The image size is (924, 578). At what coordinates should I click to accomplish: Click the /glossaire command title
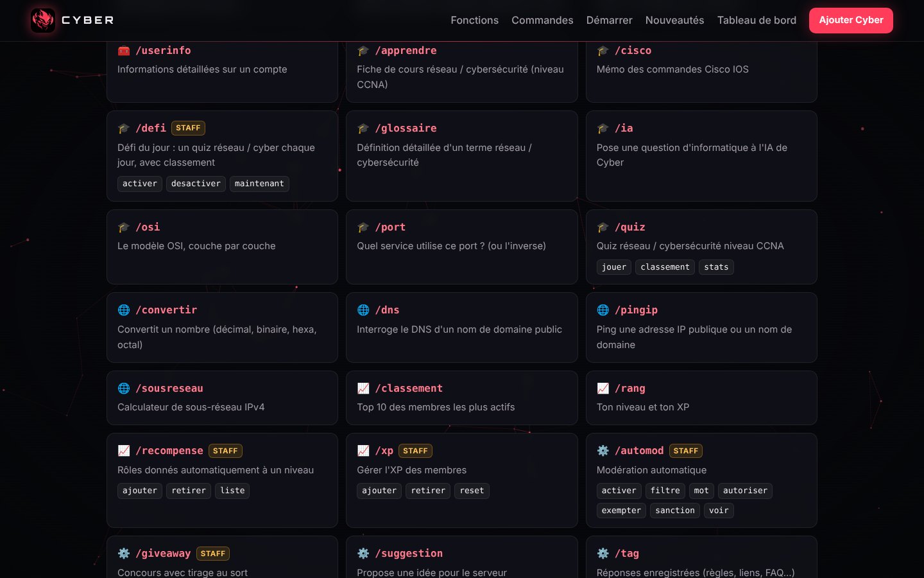point(406,128)
